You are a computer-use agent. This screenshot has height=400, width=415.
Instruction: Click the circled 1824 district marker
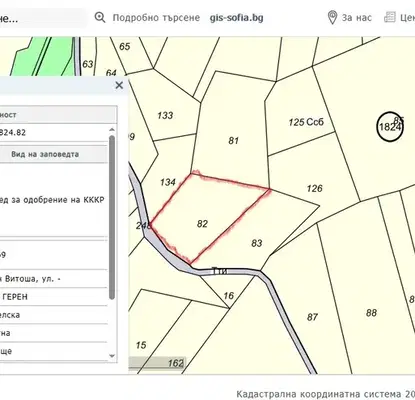click(x=390, y=127)
